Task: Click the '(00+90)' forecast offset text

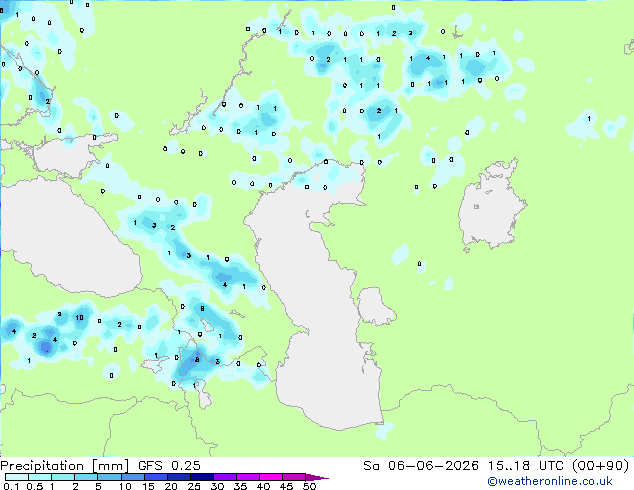Action: click(x=601, y=466)
